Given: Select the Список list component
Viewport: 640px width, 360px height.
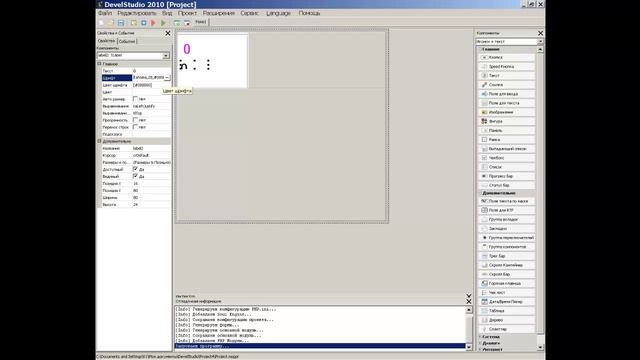Looking at the screenshot, I should pyautogui.click(x=507, y=167).
